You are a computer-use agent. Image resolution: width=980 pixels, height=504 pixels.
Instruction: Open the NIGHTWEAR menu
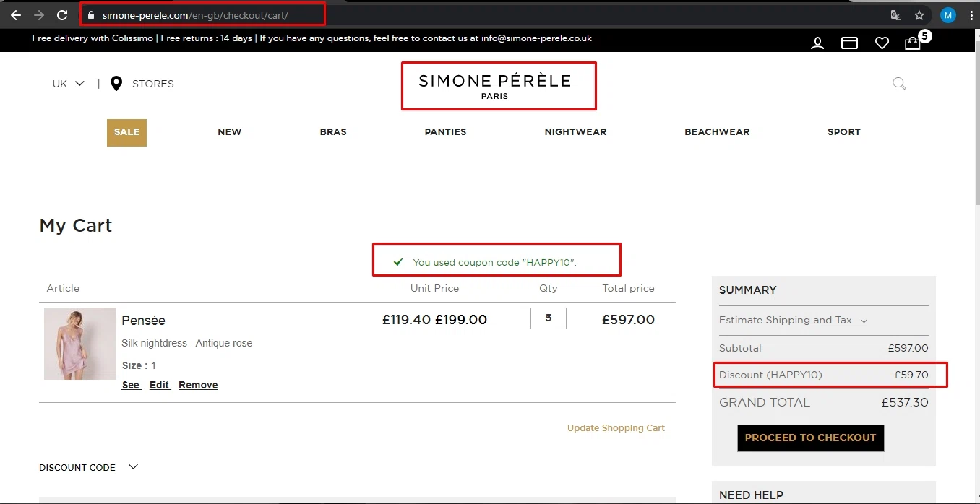(x=575, y=132)
